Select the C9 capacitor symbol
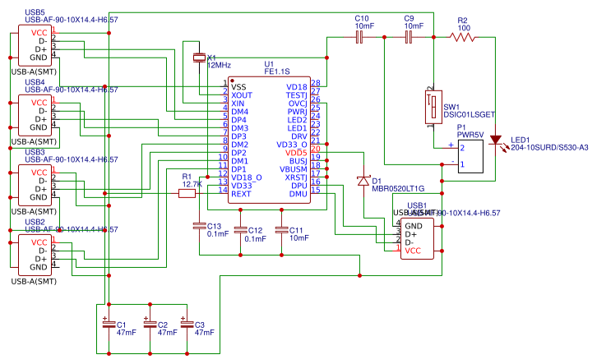This screenshot has width=597, height=364. click(409, 37)
